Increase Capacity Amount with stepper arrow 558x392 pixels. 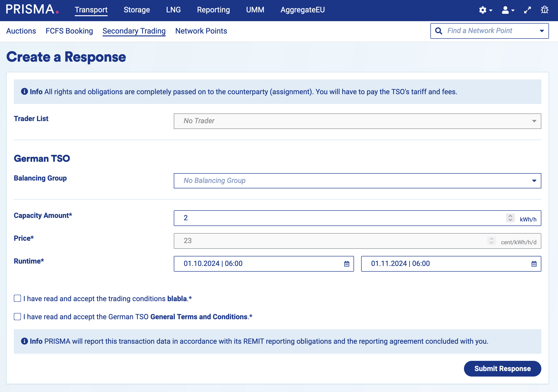pyautogui.click(x=510, y=216)
